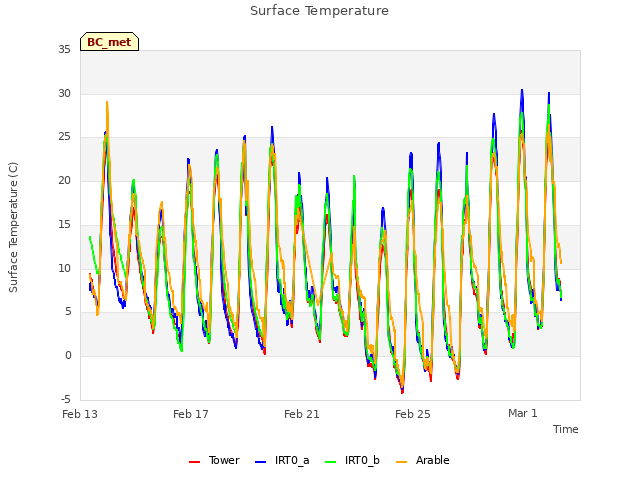This screenshot has height=480, width=640.
Task: Click the green IRT0_b legend color marker
Action: coord(331,462)
